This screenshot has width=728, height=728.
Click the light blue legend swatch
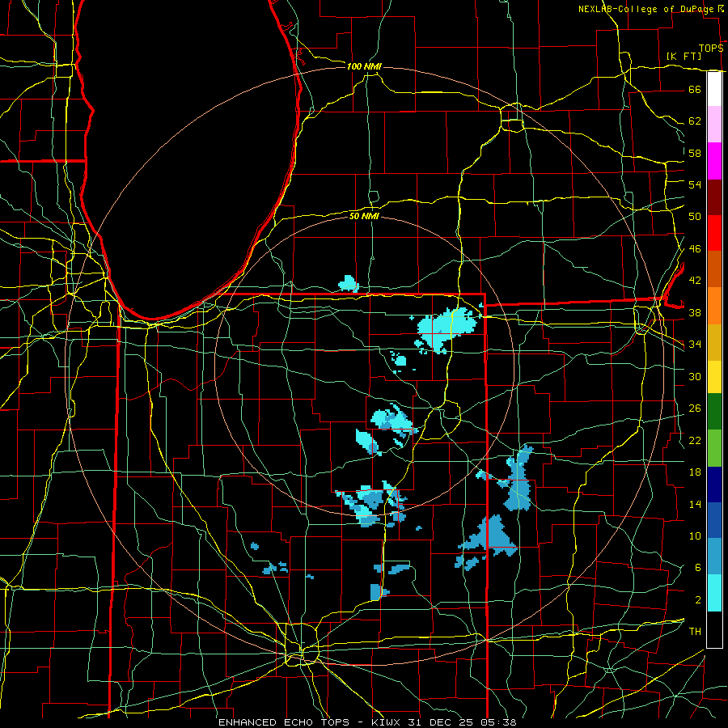click(x=714, y=557)
